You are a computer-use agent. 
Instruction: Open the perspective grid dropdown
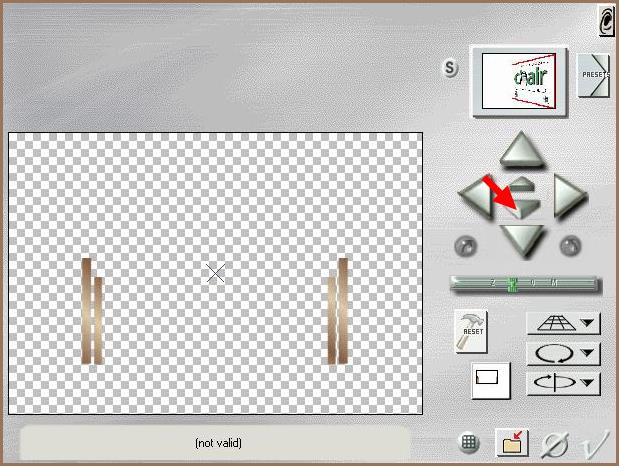(x=562, y=323)
